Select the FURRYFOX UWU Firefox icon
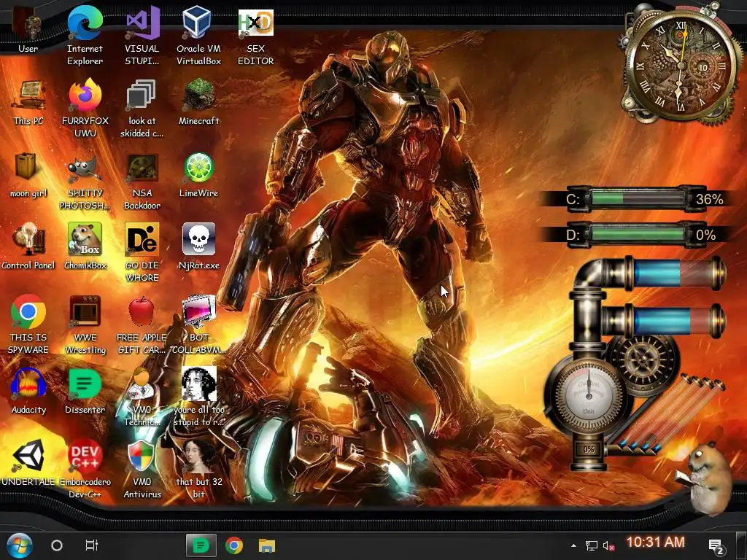This screenshot has height=560, width=747. click(x=85, y=108)
